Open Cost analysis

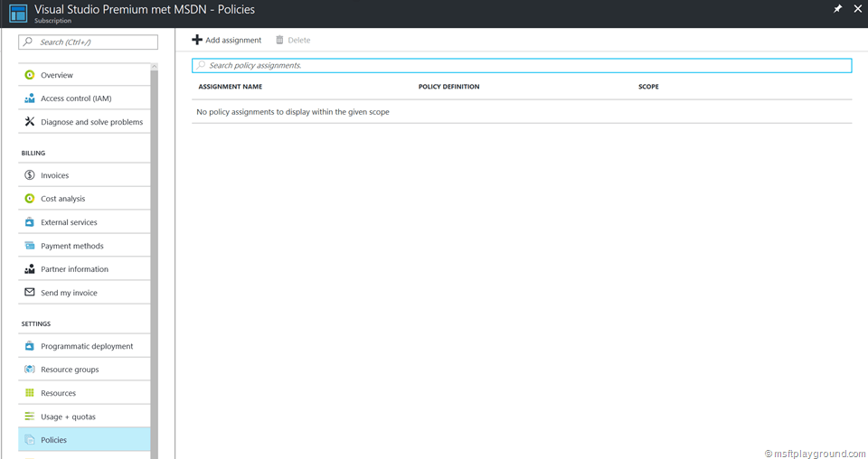point(84,199)
